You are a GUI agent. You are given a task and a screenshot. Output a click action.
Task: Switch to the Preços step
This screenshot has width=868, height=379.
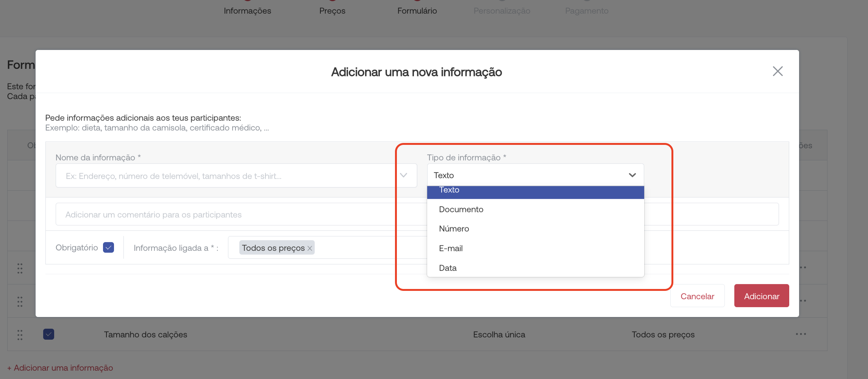(x=332, y=11)
